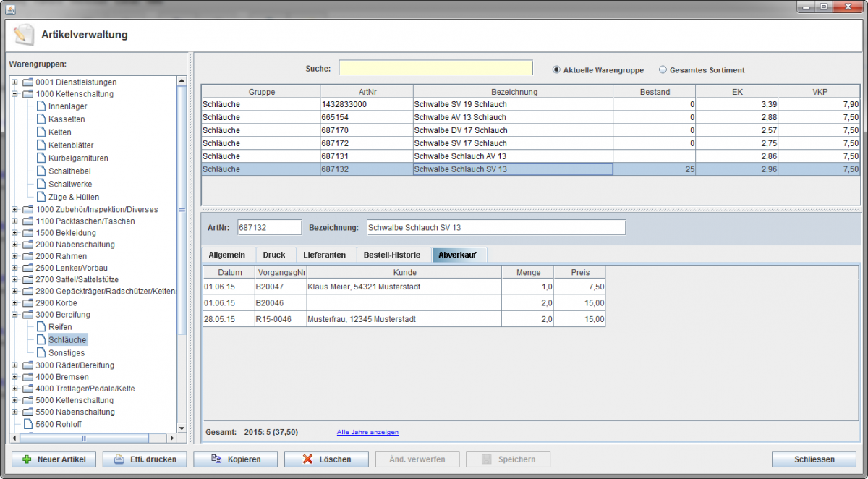Expand the 4000 Bremsen tree node
The height and width of the screenshot is (479, 868).
(x=14, y=377)
